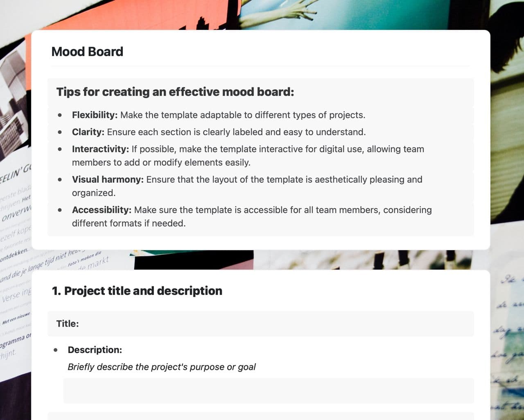Click bullet dot beside Interactivity
The height and width of the screenshot is (420, 524).
[x=60, y=149]
